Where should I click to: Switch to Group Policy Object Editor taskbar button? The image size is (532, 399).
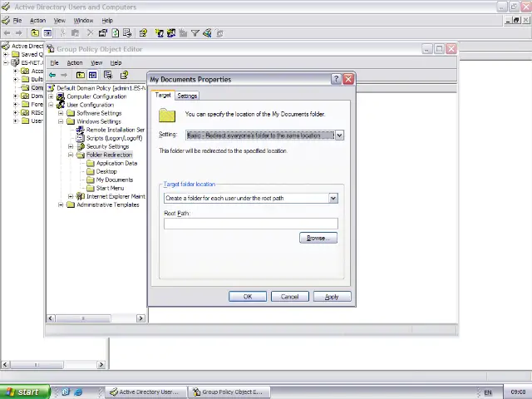pyautogui.click(x=229, y=392)
